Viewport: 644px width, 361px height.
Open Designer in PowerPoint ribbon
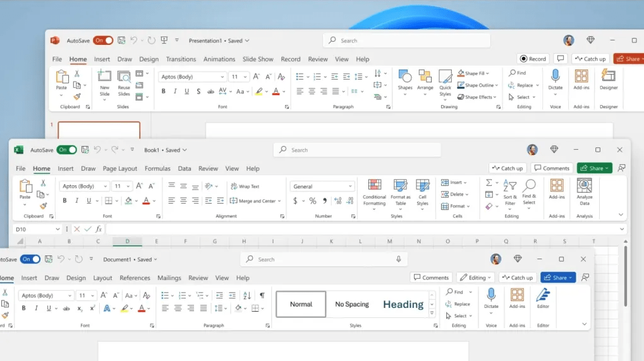coord(608,79)
